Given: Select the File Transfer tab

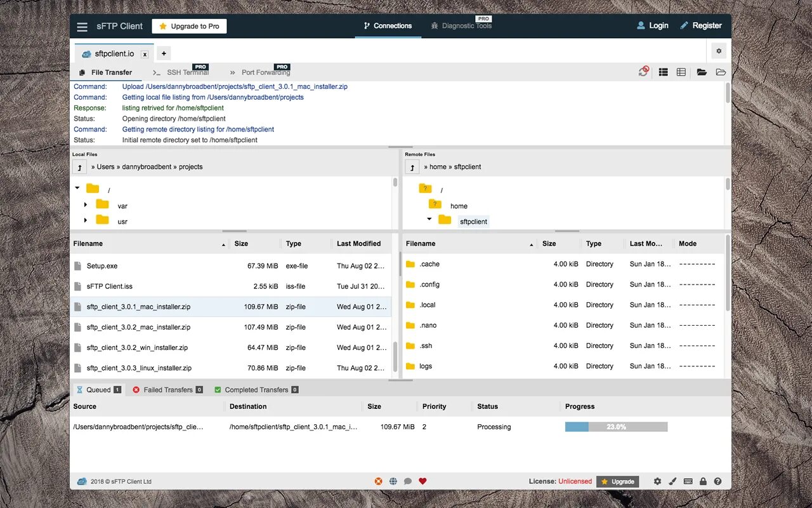Looking at the screenshot, I should click(105, 72).
